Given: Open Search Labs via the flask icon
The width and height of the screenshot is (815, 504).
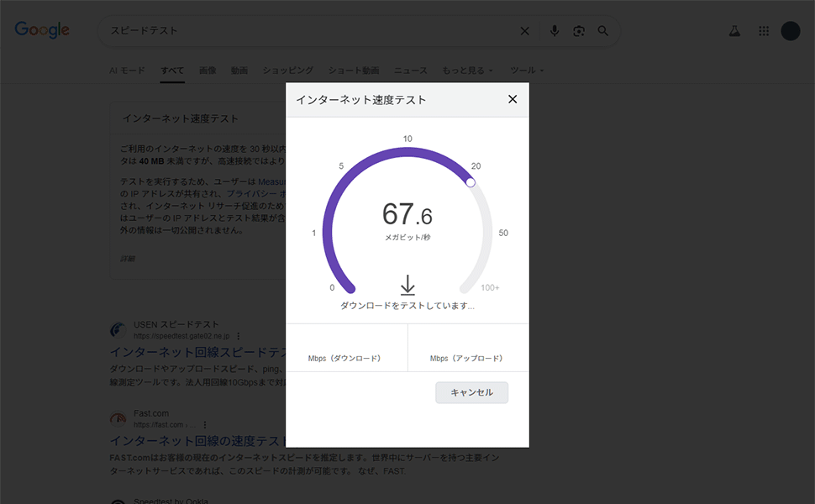Looking at the screenshot, I should click(x=734, y=30).
